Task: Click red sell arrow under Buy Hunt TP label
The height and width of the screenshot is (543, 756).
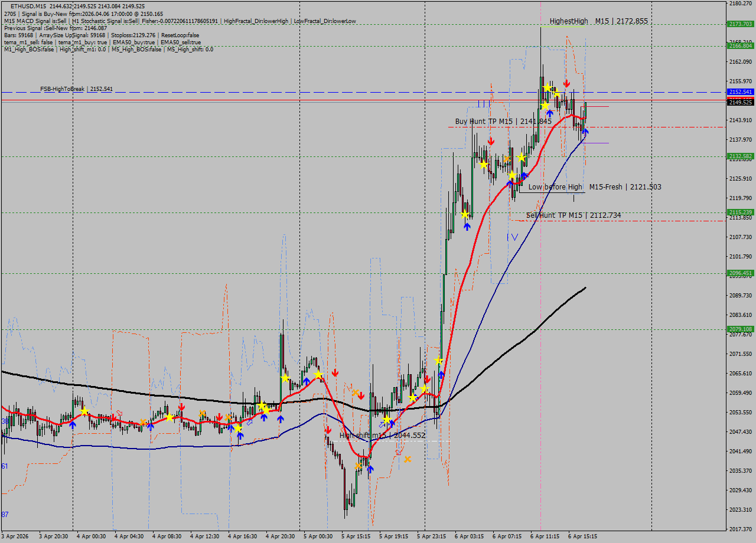Action: pos(491,141)
